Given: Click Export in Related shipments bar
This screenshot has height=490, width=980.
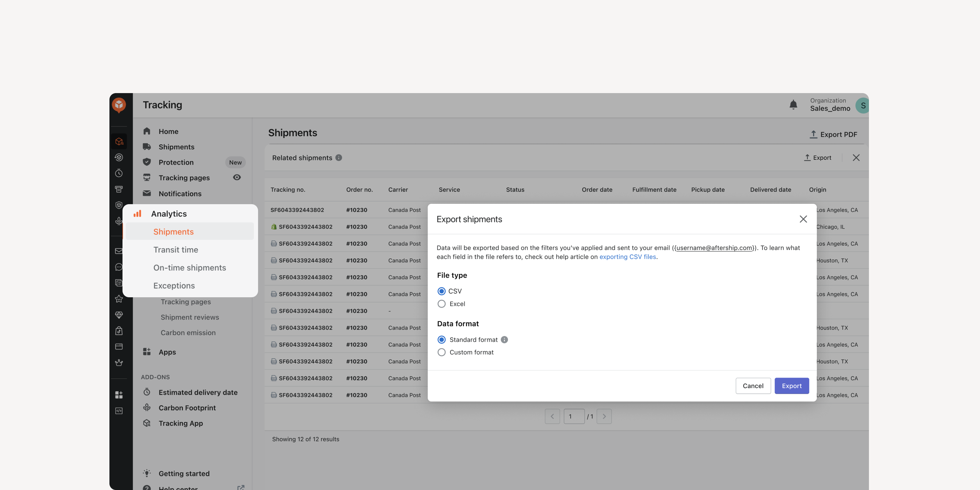Looking at the screenshot, I should (817, 157).
